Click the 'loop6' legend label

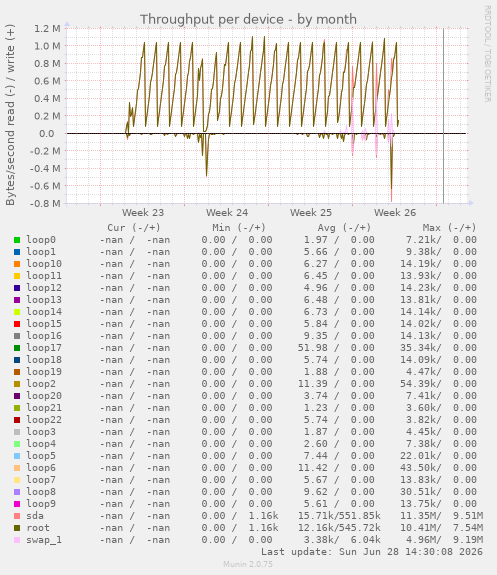point(41,468)
